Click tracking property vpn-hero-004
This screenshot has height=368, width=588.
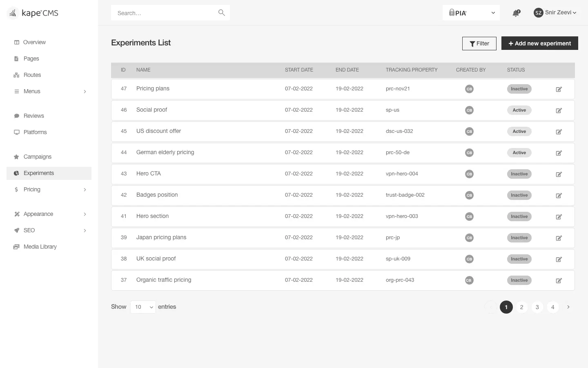(x=402, y=174)
